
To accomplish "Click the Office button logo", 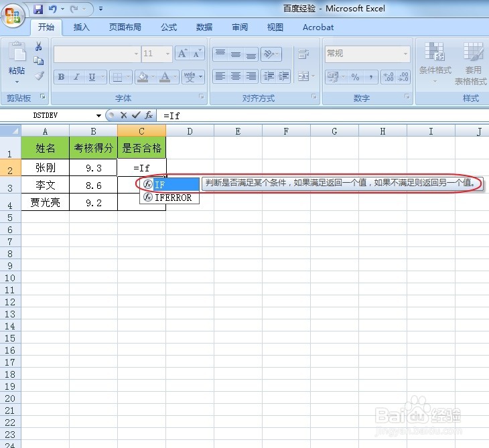I will coord(13,15).
